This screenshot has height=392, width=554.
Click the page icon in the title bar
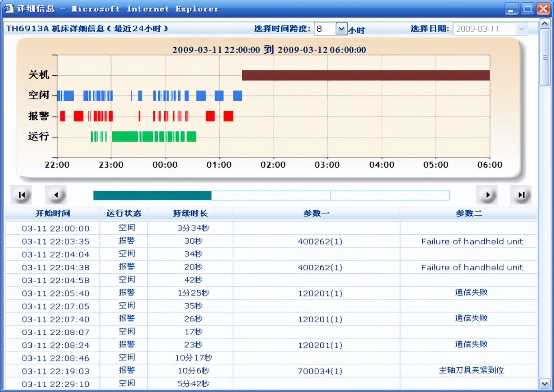(8, 8)
